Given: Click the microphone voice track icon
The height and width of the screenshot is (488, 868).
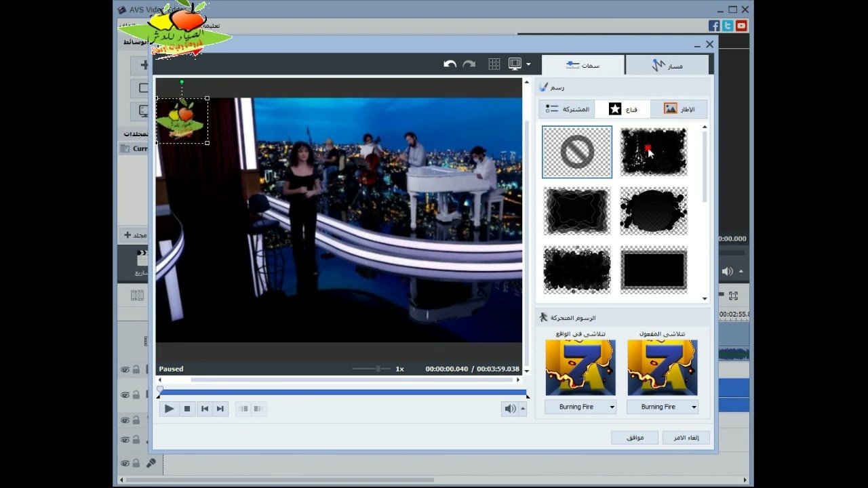Looking at the screenshot, I should pyautogui.click(x=151, y=463).
